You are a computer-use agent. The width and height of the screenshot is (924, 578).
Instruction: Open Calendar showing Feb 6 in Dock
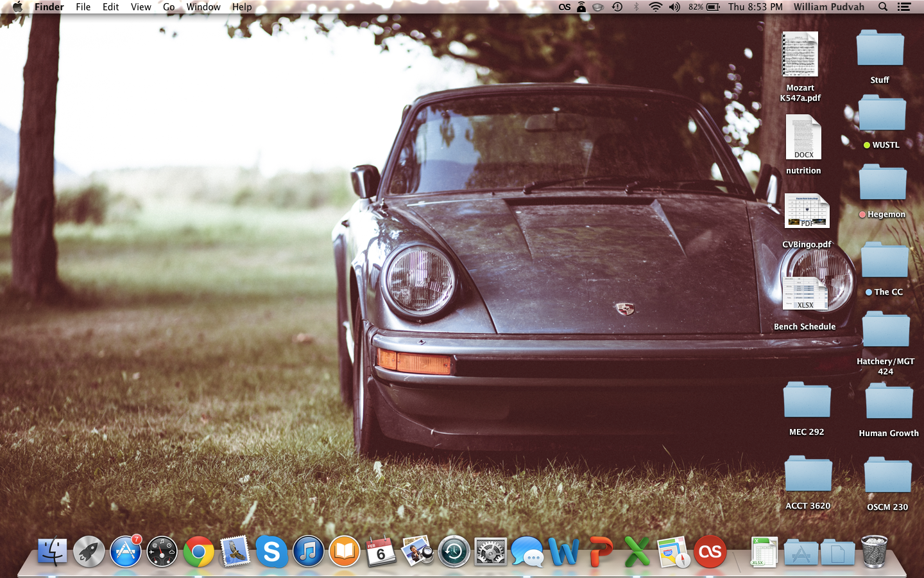click(x=381, y=552)
